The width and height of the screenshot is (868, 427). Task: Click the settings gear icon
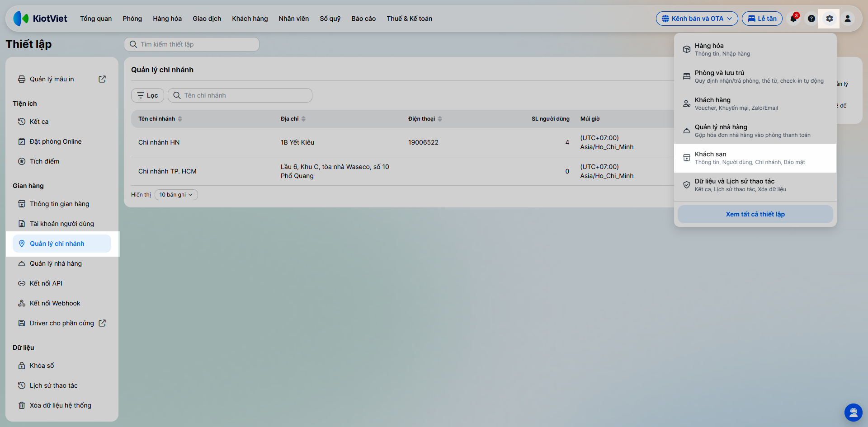tap(829, 19)
